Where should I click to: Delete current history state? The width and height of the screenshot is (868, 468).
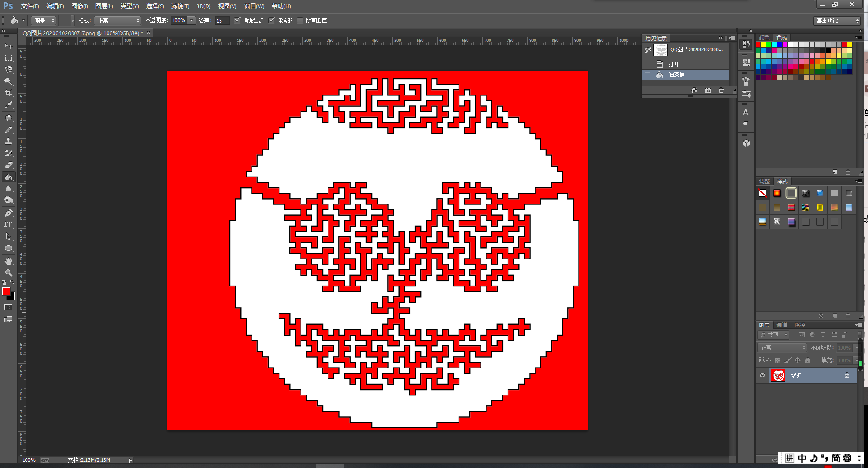[721, 91]
